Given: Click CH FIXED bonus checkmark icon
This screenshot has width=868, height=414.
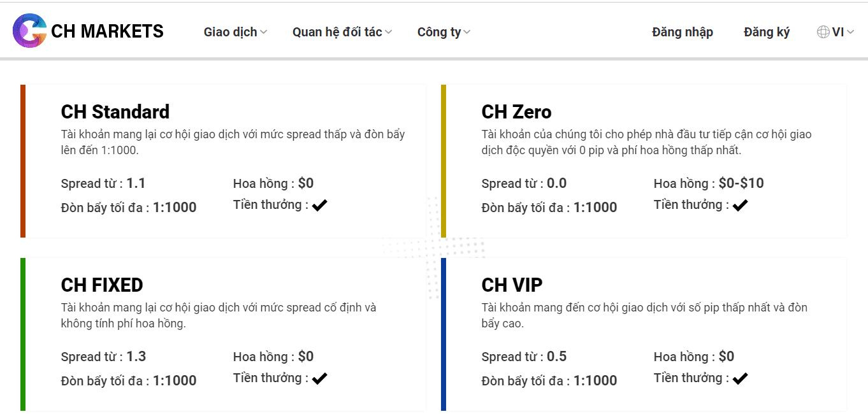Looking at the screenshot, I should coord(319,378).
